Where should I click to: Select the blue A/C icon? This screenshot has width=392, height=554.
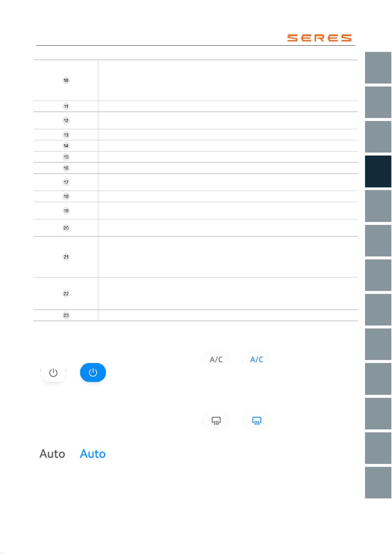tap(257, 359)
